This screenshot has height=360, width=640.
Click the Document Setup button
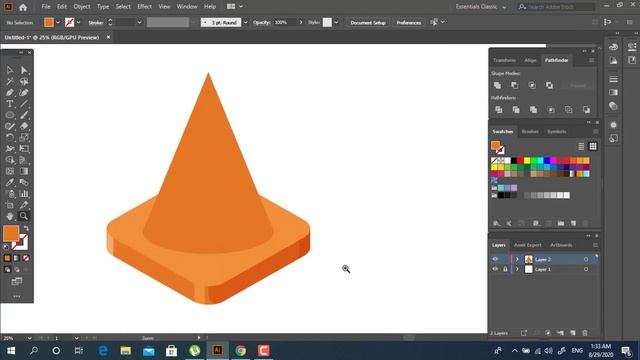[368, 22]
